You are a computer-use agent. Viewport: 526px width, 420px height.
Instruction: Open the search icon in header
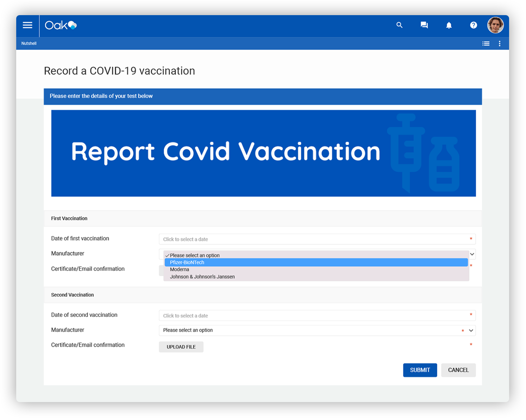point(399,25)
